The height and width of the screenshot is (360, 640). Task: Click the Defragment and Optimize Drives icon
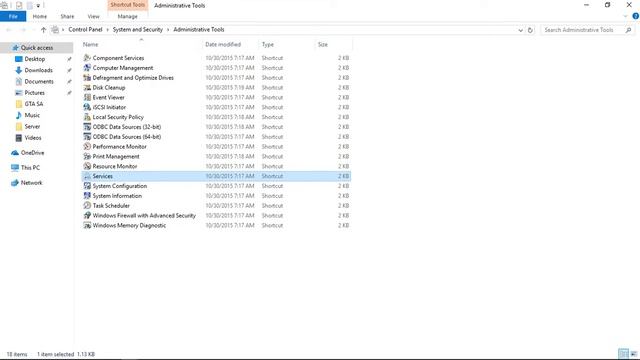pyautogui.click(x=87, y=78)
